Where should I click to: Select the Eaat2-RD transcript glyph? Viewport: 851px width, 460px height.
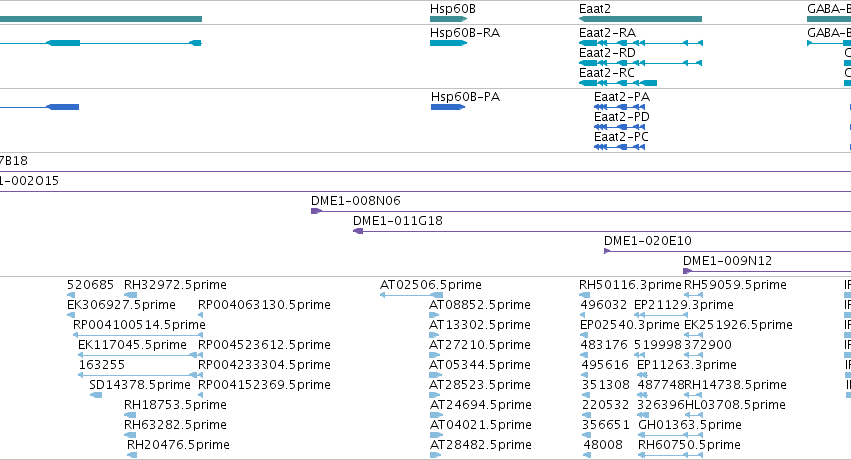(x=641, y=63)
